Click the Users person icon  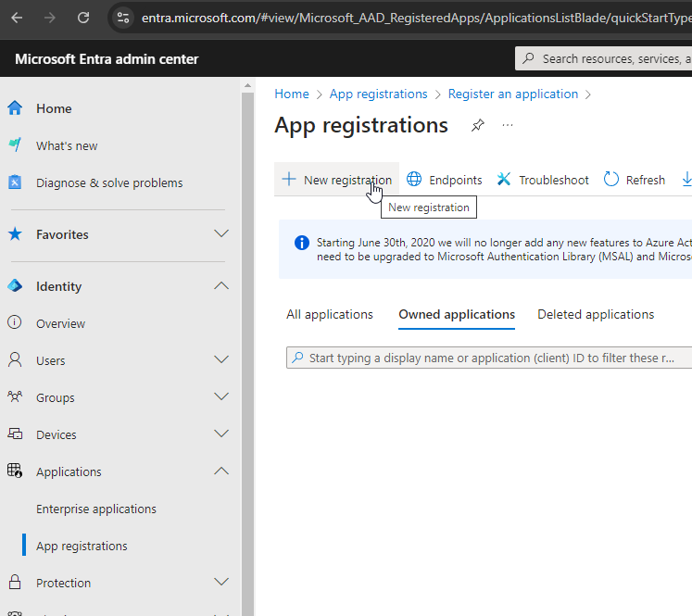15,359
